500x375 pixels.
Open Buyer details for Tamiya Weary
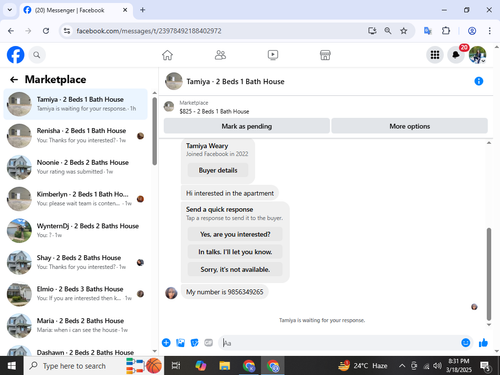coord(218,170)
